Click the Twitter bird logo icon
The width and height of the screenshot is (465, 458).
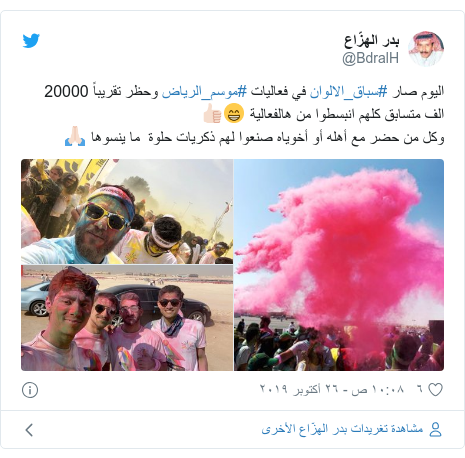(31, 41)
